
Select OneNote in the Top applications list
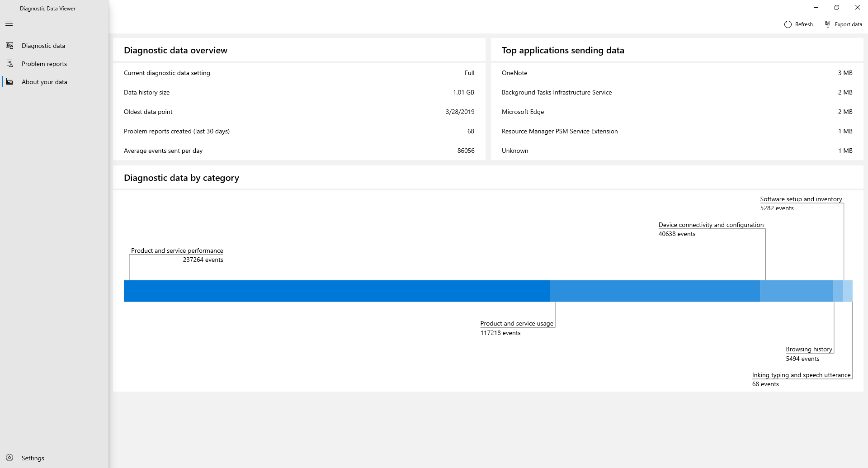point(514,72)
